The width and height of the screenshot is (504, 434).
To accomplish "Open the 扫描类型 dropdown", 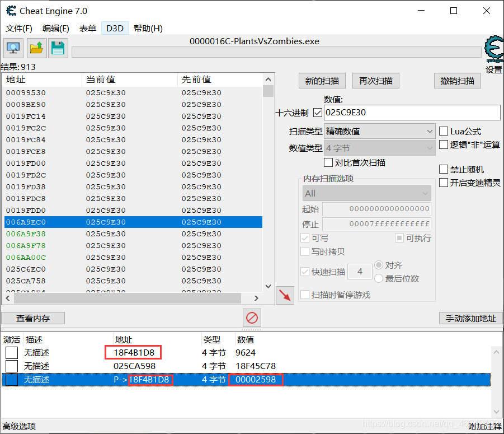I will (379, 131).
